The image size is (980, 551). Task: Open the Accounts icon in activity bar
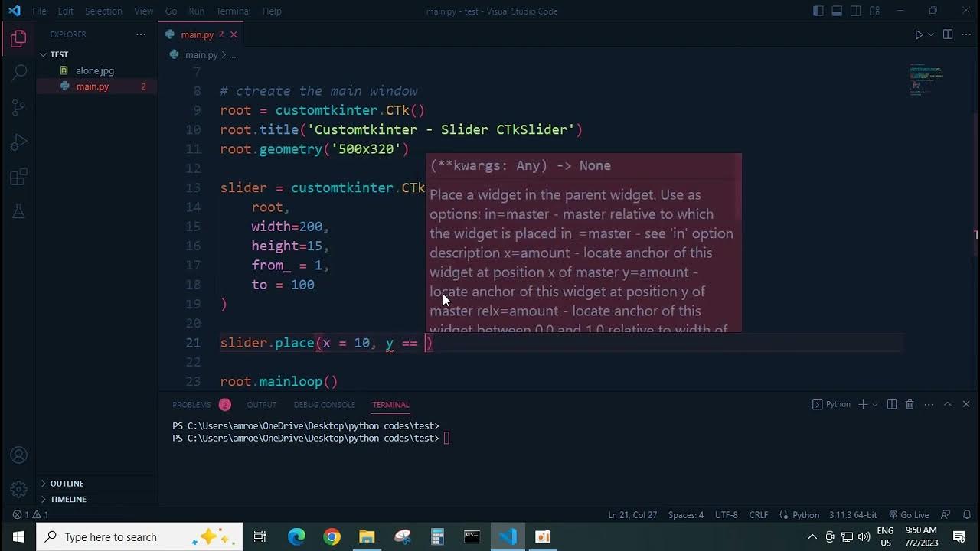tap(18, 455)
